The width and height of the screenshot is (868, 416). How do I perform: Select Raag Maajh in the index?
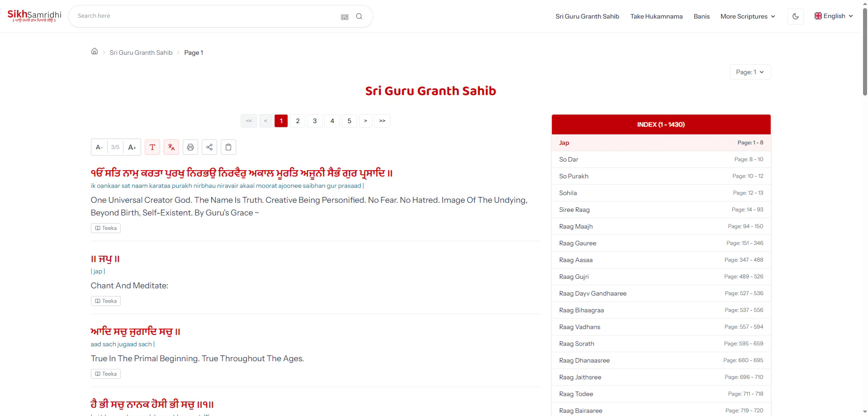pos(661,226)
